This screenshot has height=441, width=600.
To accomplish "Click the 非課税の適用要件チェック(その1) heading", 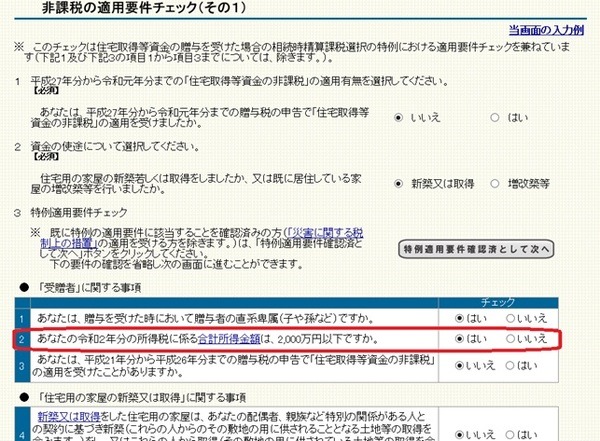I will tap(144, 8).
